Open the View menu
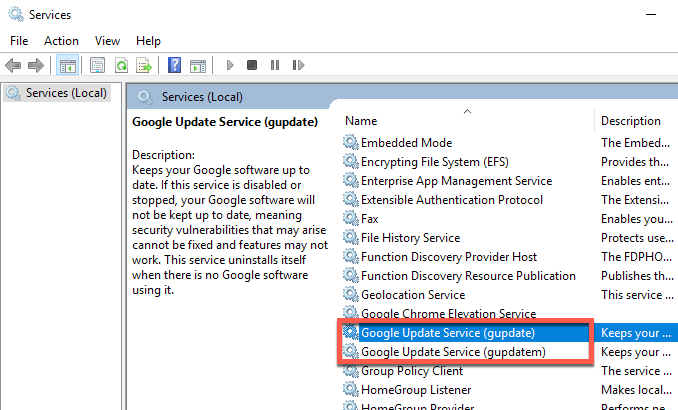 click(x=107, y=41)
